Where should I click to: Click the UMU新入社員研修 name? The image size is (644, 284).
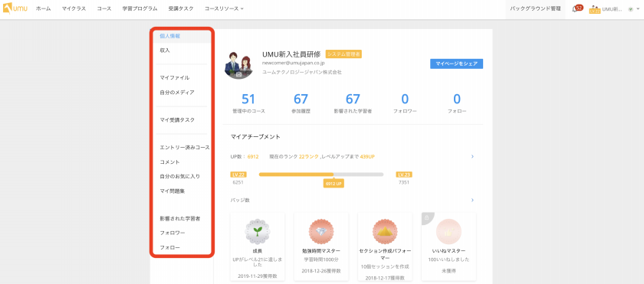[x=291, y=54]
